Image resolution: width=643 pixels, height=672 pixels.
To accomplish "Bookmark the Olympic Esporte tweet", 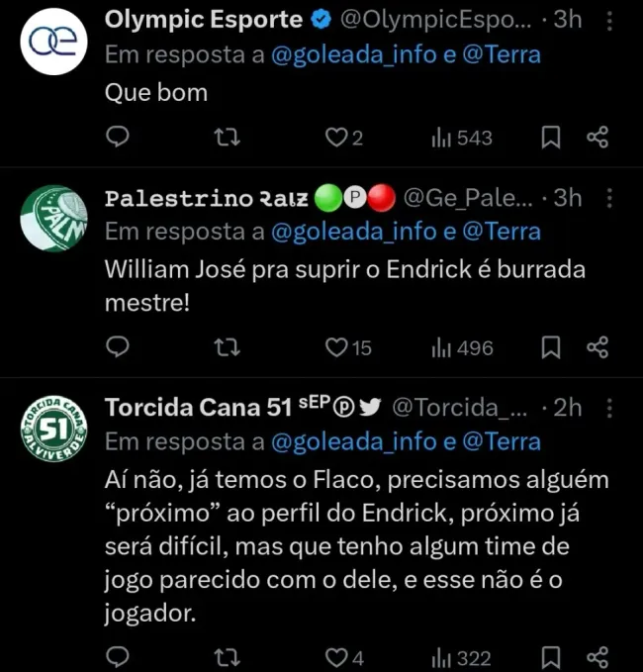I will pos(551,138).
